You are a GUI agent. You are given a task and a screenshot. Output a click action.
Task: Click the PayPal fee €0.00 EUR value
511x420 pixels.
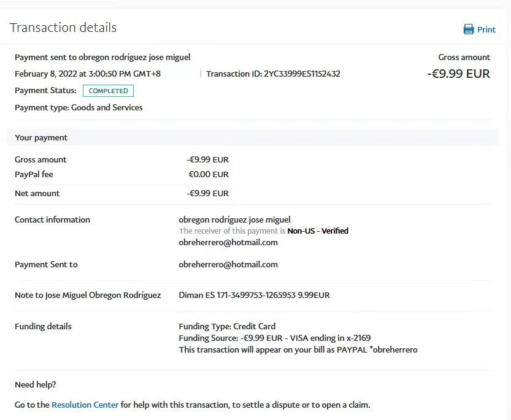pyautogui.click(x=209, y=174)
